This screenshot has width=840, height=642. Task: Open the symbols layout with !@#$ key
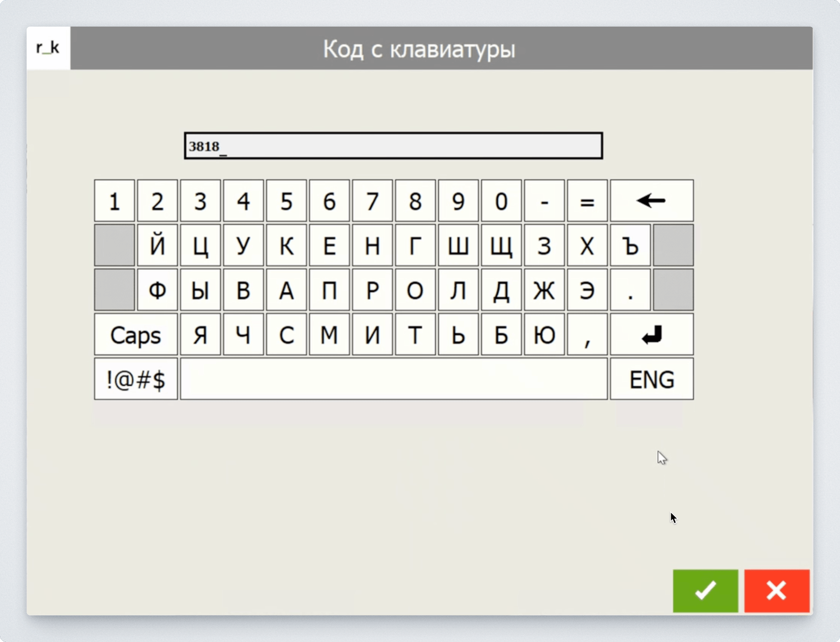click(135, 379)
